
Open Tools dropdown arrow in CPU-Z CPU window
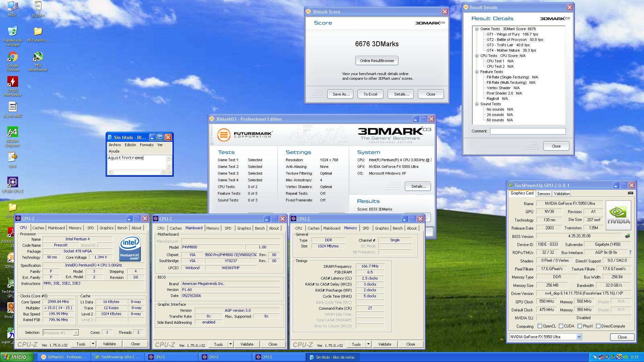(93, 344)
